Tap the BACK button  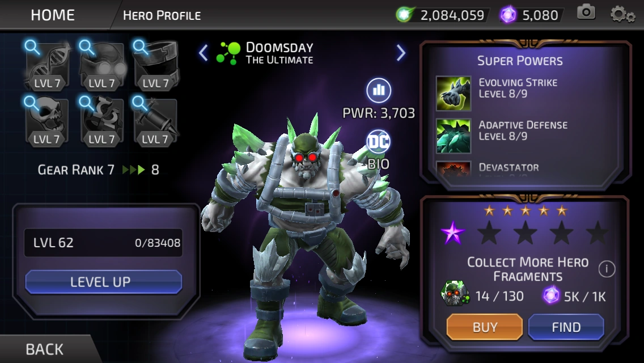(x=44, y=349)
